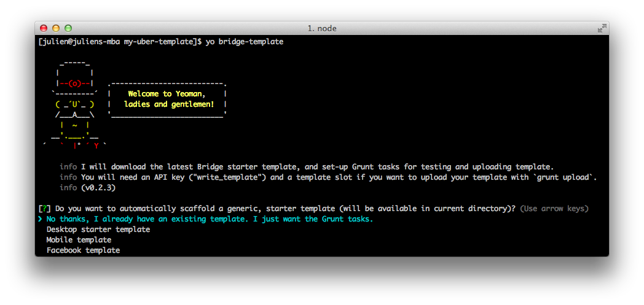Click the red close window button
The image size is (644, 305).
pos(44,28)
